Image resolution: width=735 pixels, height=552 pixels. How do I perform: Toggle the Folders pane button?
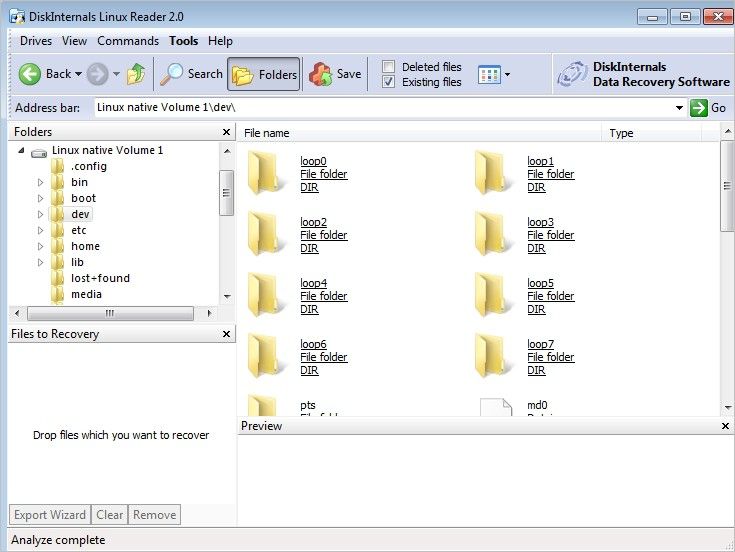coord(263,74)
